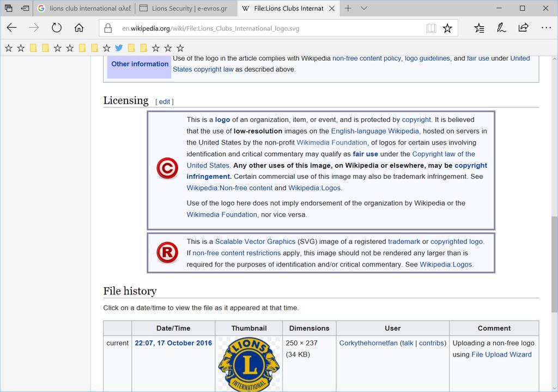Share this page

(x=524, y=28)
